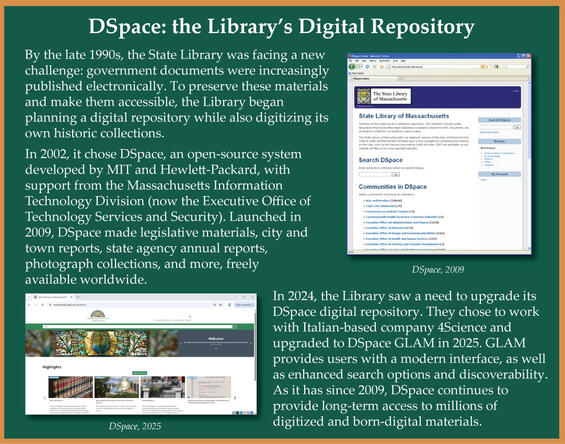The image size is (565, 444).
Task: Click vertical scrollbar of the 2009 browser window
Action: click(x=529, y=166)
